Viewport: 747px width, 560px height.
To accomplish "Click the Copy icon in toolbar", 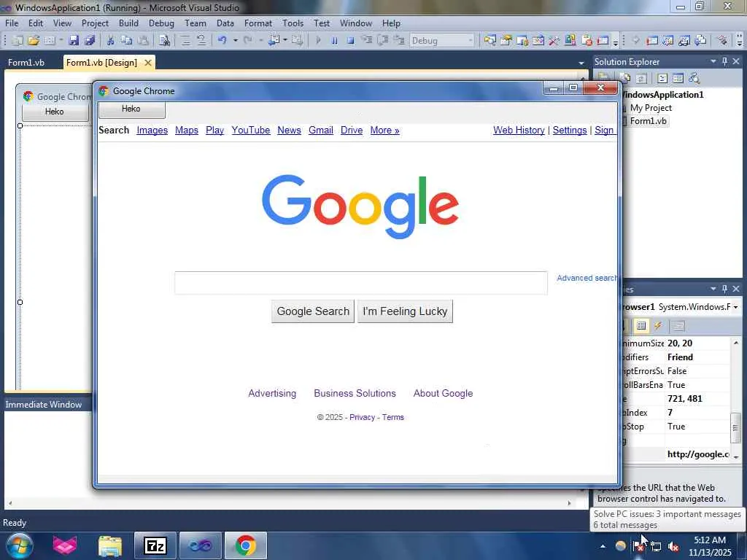I will point(126,41).
